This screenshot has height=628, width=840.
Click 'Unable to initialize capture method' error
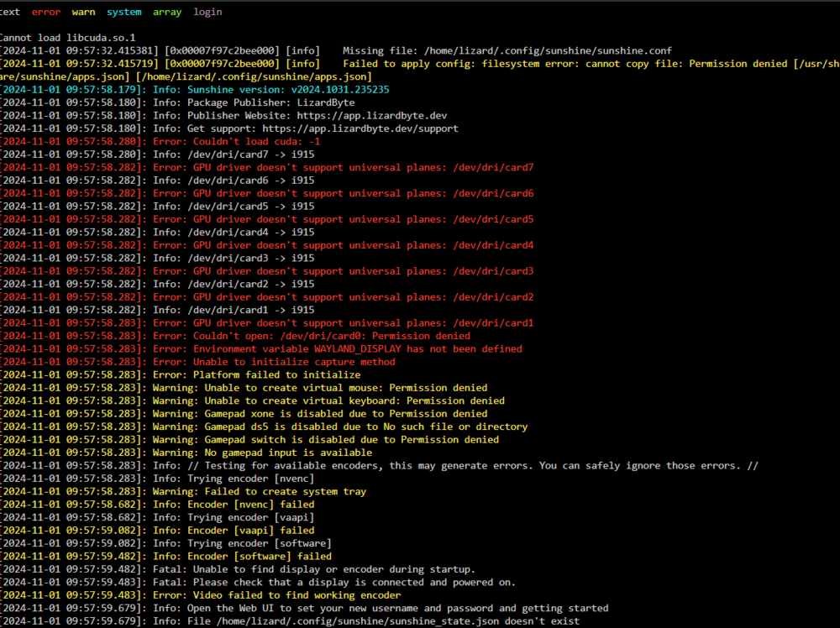pos(197,362)
